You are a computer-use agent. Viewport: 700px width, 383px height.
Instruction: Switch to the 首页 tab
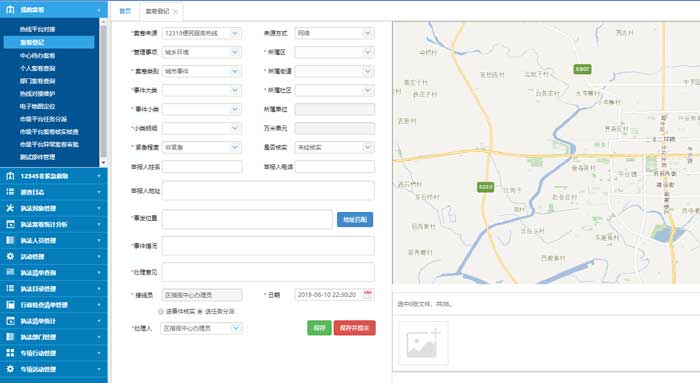(x=125, y=11)
